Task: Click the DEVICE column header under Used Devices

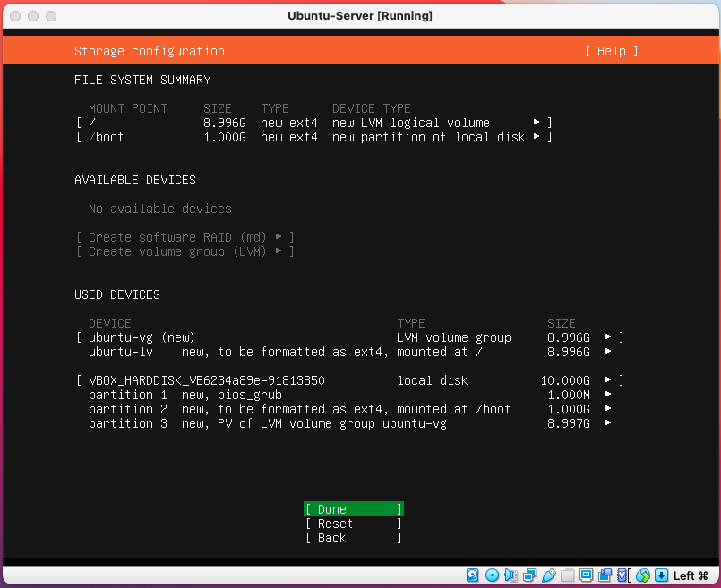Action: pos(110,323)
